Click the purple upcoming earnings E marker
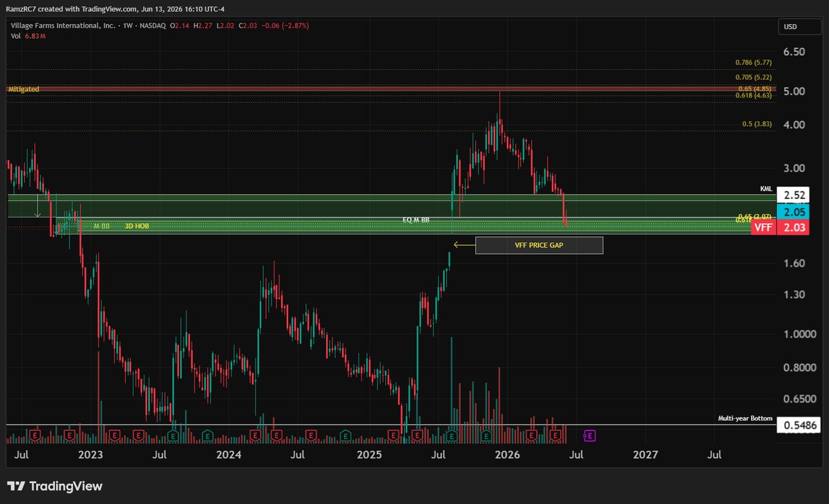The width and height of the screenshot is (829, 504). (x=590, y=436)
